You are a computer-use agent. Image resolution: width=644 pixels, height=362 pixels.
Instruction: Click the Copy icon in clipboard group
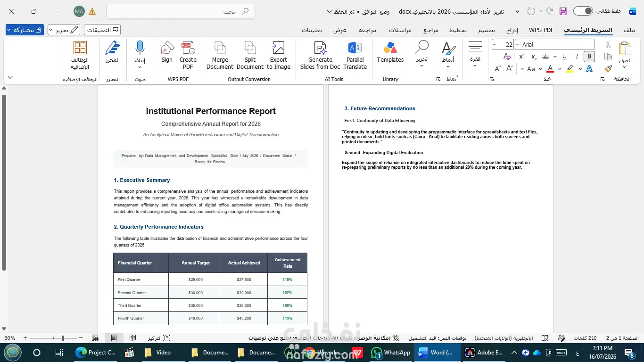point(608,57)
